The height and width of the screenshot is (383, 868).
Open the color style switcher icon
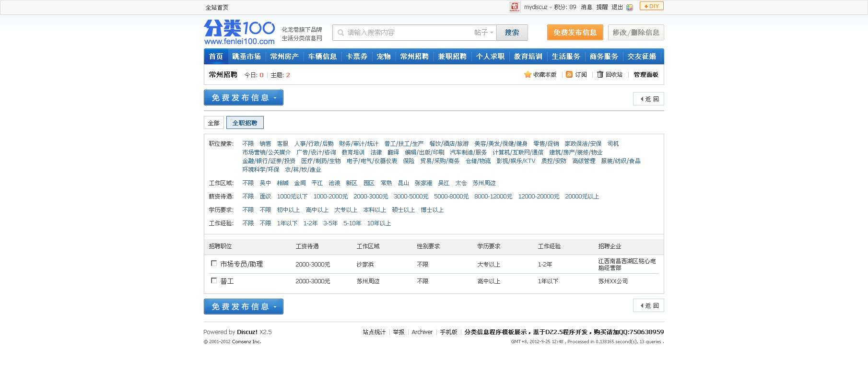click(630, 7)
